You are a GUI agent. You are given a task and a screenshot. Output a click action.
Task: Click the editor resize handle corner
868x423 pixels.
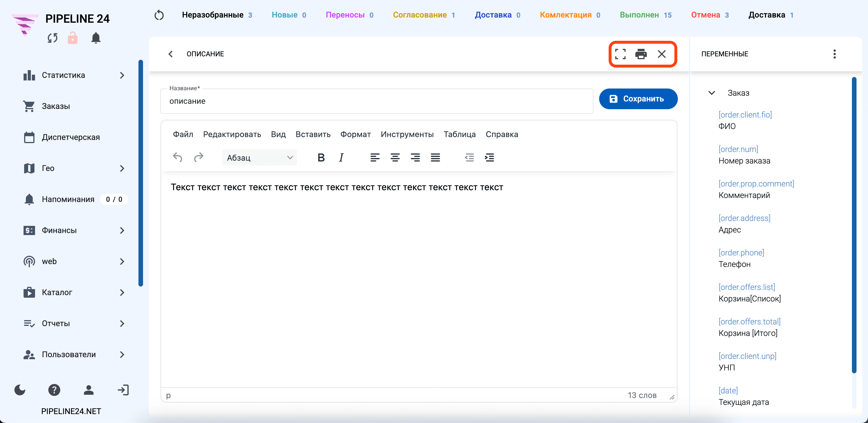pos(672,397)
